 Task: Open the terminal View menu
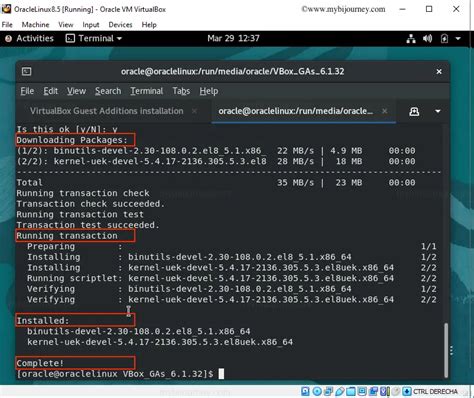tap(76, 91)
